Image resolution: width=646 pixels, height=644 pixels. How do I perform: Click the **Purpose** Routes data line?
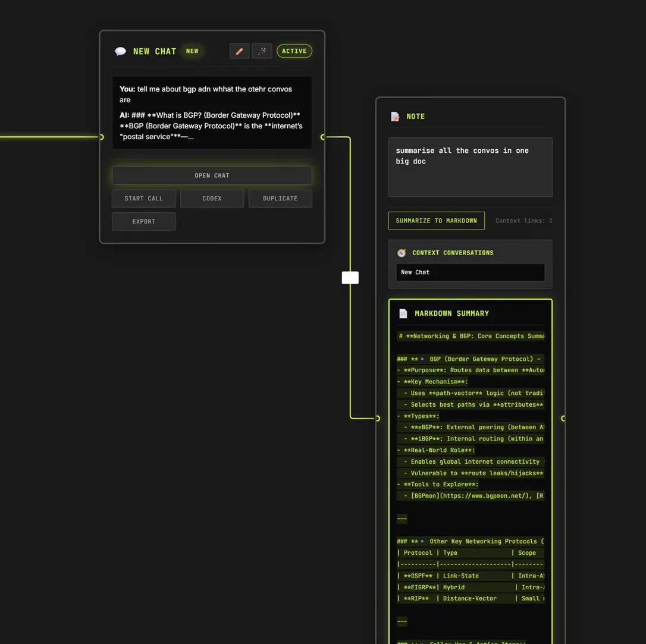pyautogui.click(x=471, y=370)
